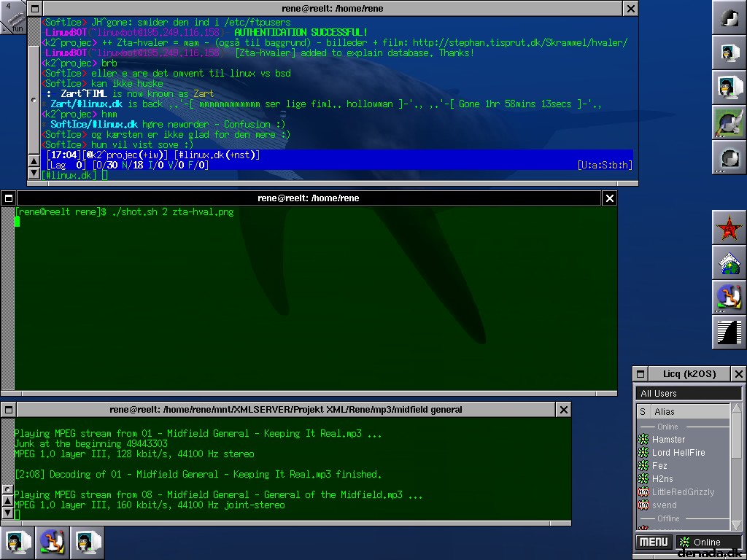Click the IRC terminal scrollbar up arrow
Viewport: 747px width, 560px height.
tap(34, 161)
